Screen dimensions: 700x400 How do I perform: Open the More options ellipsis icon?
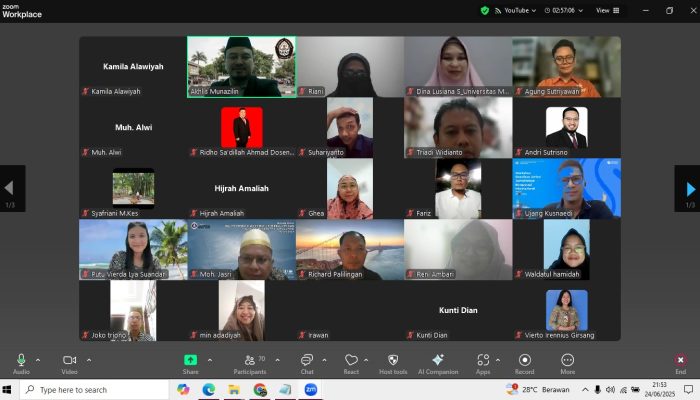pos(567,360)
